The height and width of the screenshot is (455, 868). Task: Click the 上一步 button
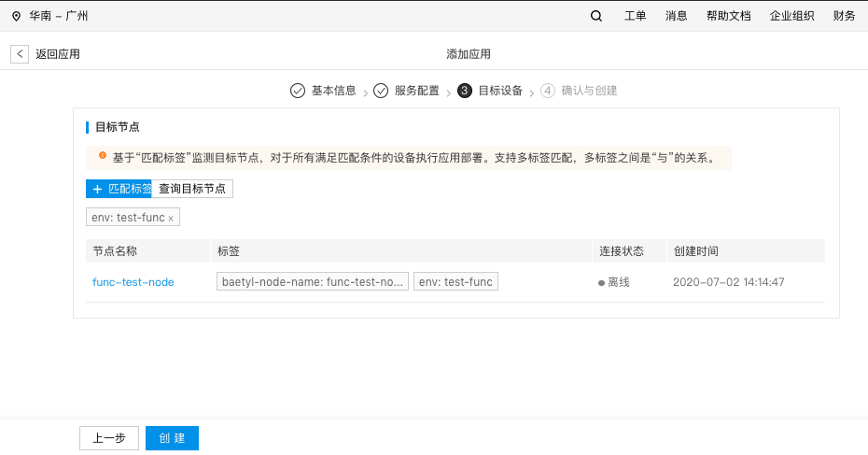click(x=109, y=438)
